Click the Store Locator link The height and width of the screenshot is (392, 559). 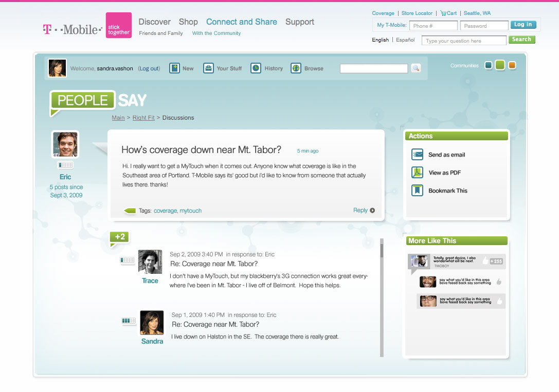pyautogui.click(x=417, y=13)
